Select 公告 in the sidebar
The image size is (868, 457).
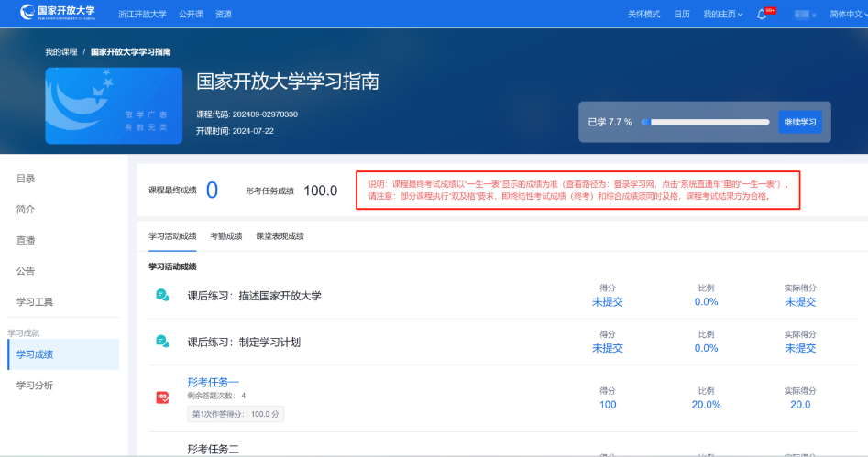[26, 270]
